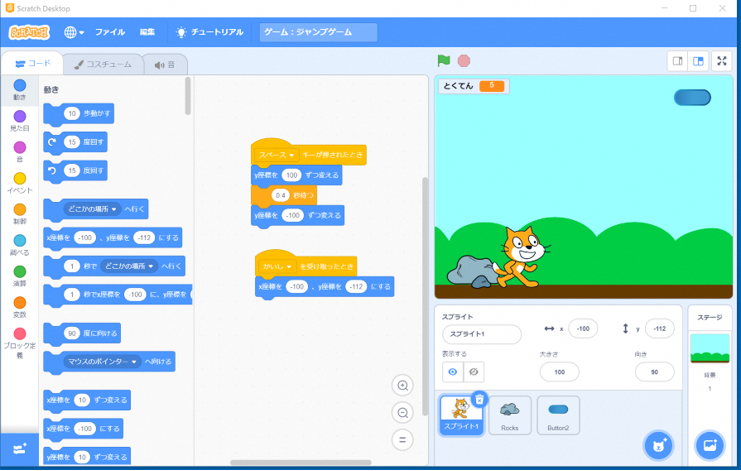
Task: Switch to the コスチューム tab
Action: [x=103, y=64]
